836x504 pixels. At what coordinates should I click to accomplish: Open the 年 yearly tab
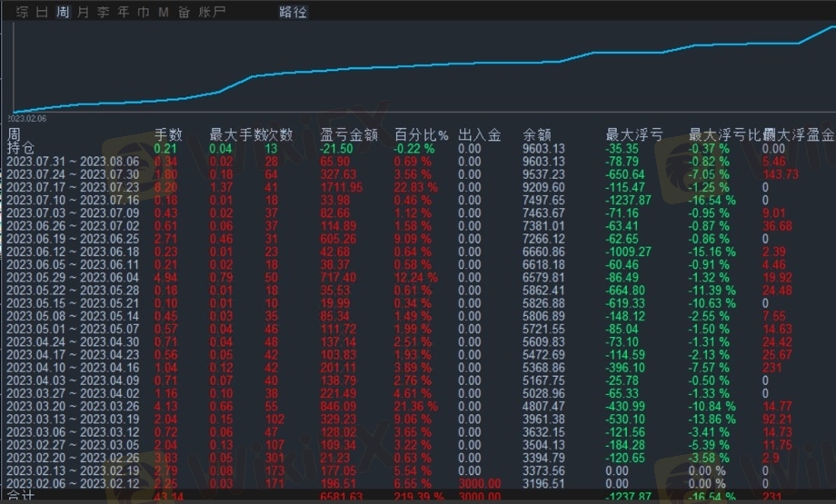tap(123, 13)
